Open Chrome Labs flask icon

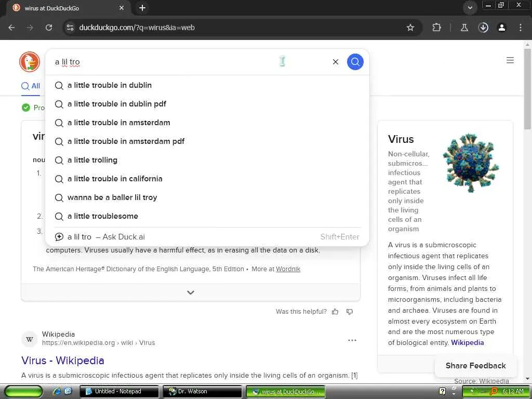pos(464,28)
